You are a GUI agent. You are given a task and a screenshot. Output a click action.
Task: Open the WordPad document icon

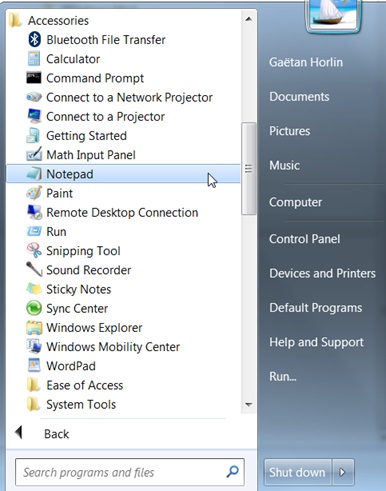click(x=34, y=366)
